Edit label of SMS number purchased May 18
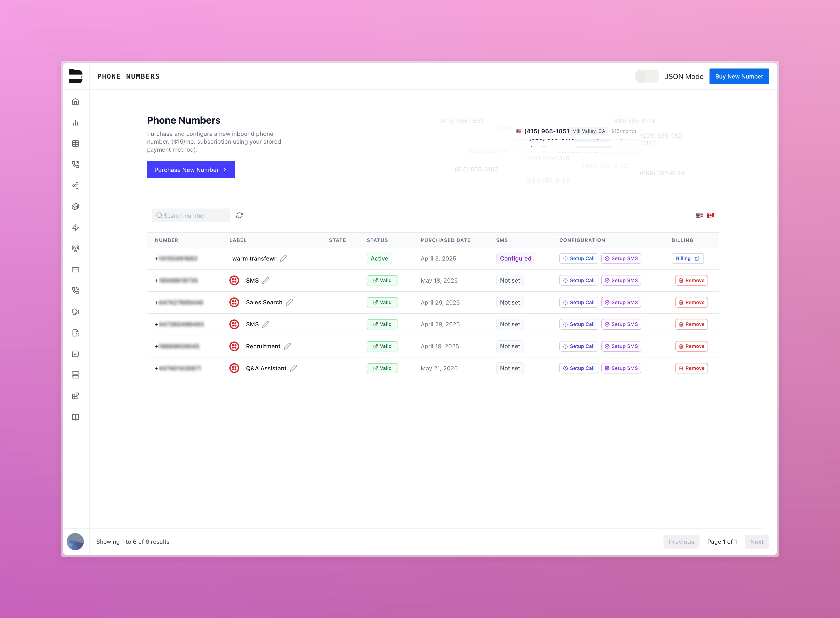840x618 pixels. pyautogui.click(x=266, y=281)
